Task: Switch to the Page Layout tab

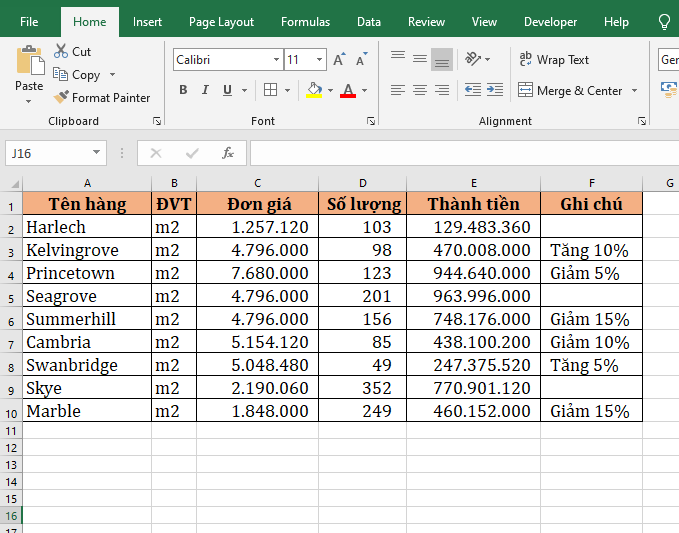Action: coord(221,22)
